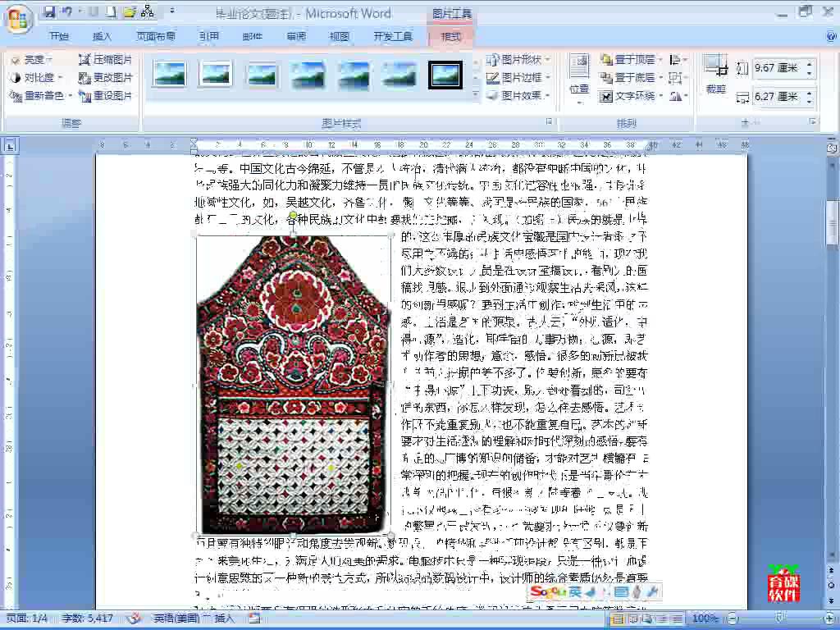Open the 图片效果 picture effects dropdown
The image size is (840, 630).
pos(518,96)
